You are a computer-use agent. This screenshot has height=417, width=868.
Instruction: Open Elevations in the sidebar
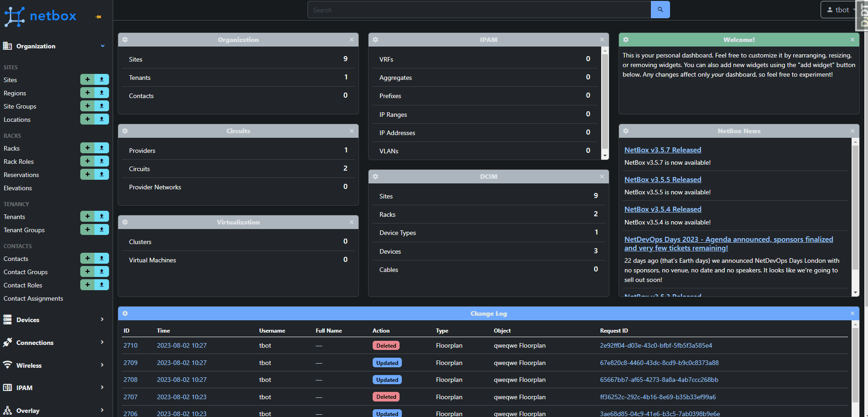[x=18, y=188]
